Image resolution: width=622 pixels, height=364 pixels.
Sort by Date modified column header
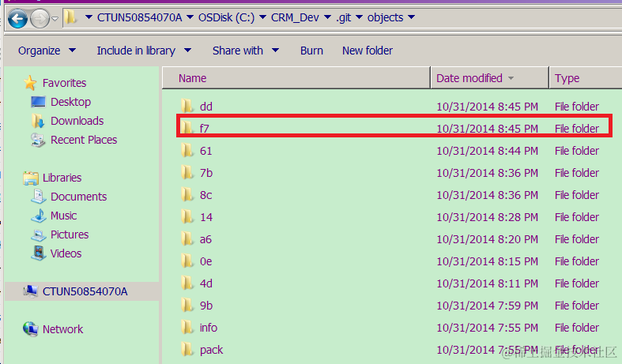[489, 78]
